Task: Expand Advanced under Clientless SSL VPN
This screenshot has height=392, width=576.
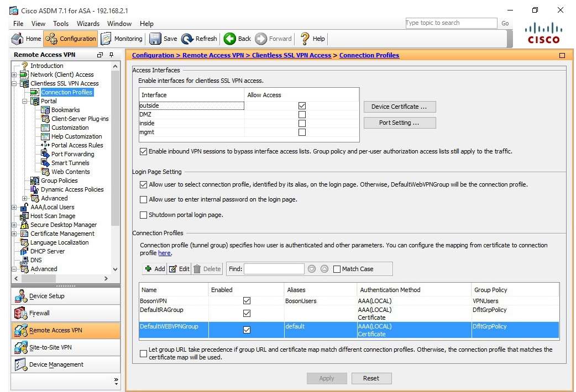Action: pyautogui.click(x=25, y=198)
